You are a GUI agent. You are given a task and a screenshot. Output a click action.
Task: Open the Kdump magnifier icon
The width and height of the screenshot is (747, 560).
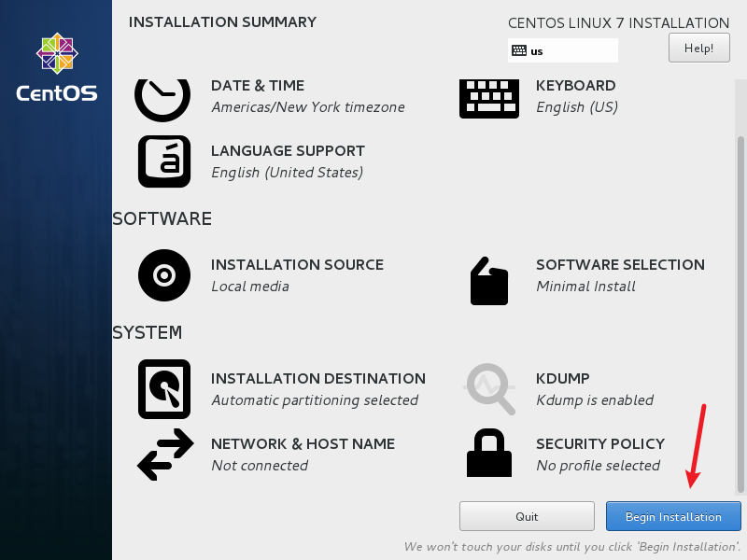point(489,389)
